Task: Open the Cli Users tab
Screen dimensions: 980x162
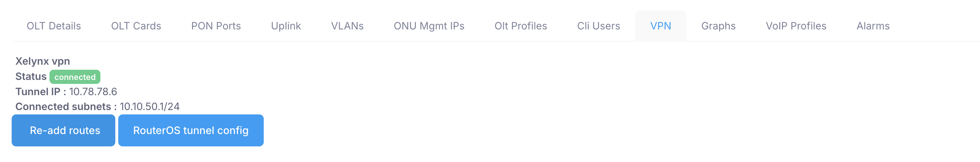Action: click(598, 26)
